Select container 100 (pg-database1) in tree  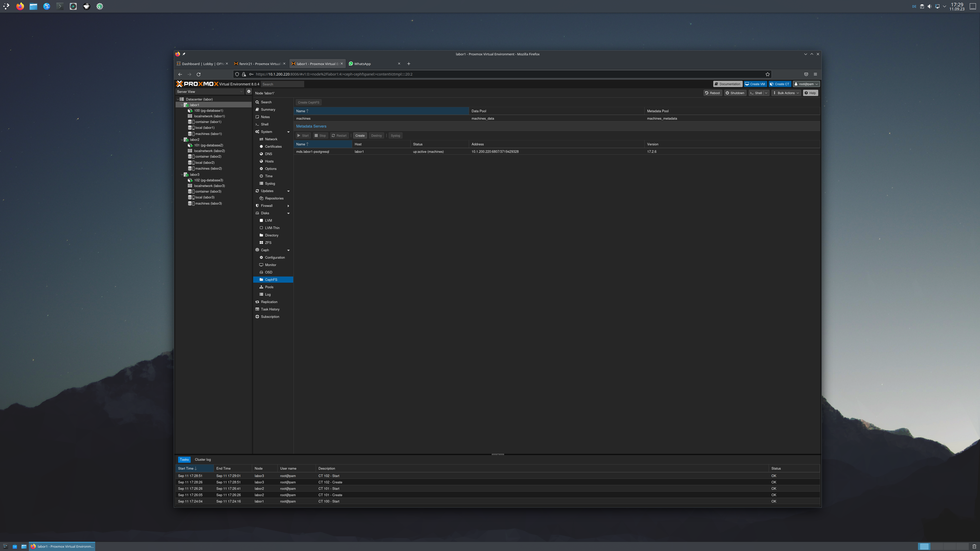(208, 111)
